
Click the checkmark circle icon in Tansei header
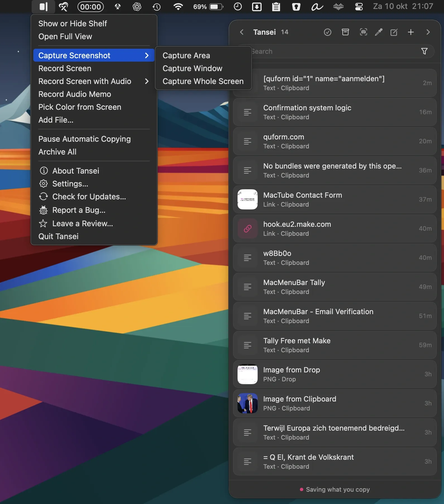point(327,32)
